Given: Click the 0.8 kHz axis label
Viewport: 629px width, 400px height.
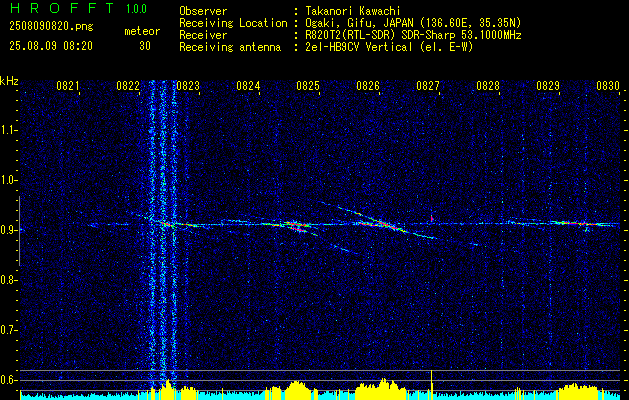Looking at the screenshot, I should click(9, 280).
